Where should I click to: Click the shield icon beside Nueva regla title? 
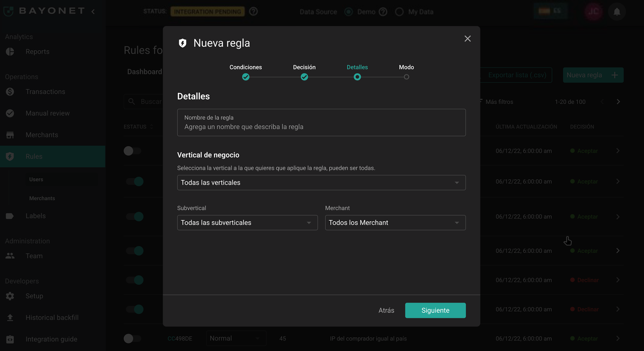click(182, 43)
